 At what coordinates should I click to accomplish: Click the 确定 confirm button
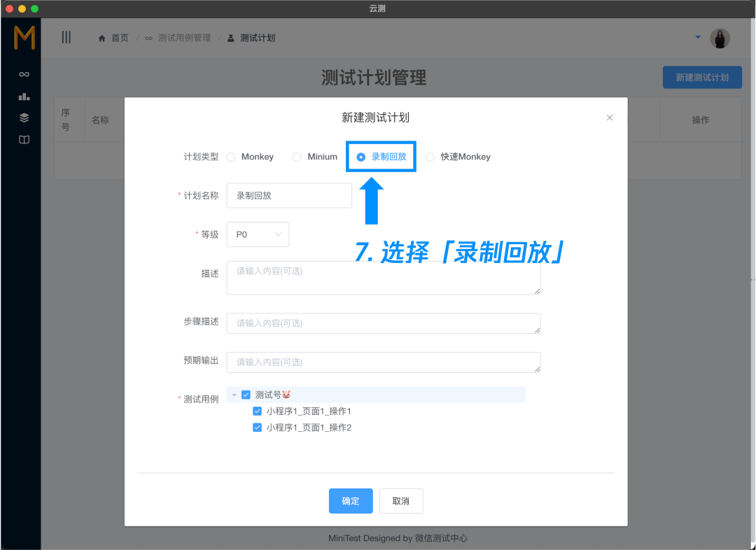[351, 501]
